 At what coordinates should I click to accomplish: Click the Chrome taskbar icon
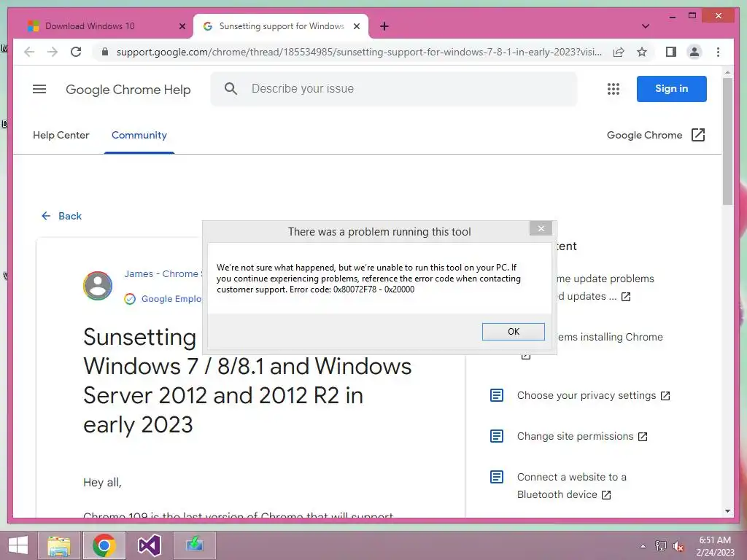pos(104,545)
